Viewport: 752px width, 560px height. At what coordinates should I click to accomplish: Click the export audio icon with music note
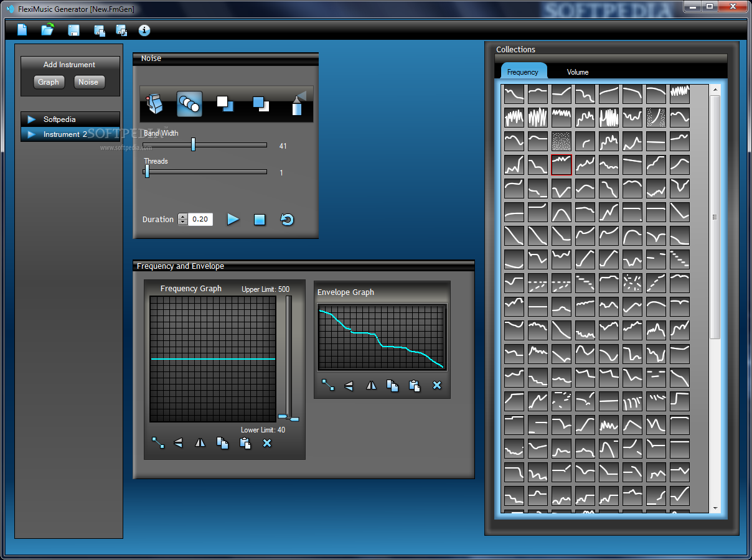[121, 30]
